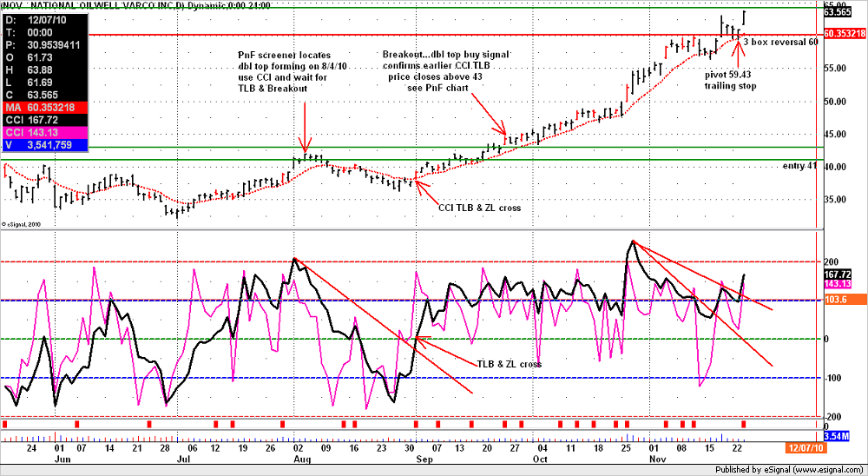
Task: Click the P: 30.9539411 value row
Action: point(43,45)
